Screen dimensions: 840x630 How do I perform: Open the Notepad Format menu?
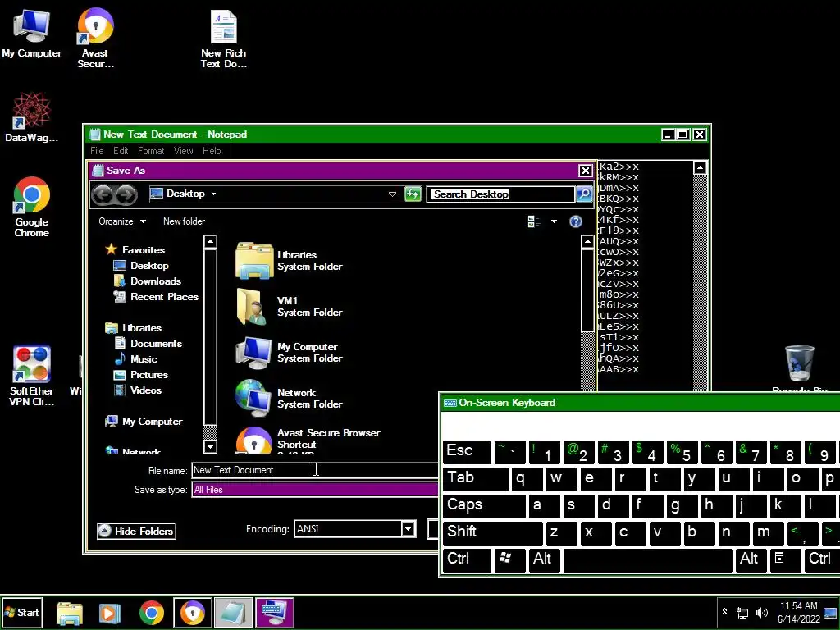[151, 151]
